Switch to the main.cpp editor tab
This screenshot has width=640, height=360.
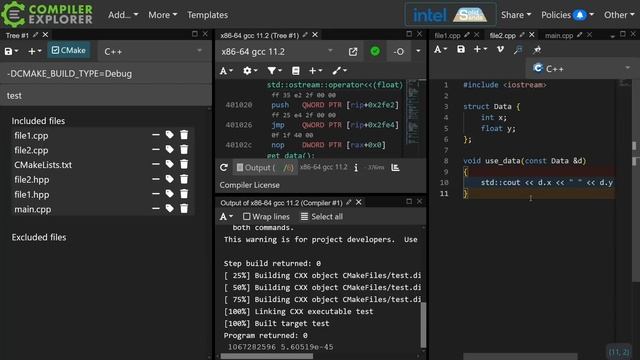[x=559, y=36]
